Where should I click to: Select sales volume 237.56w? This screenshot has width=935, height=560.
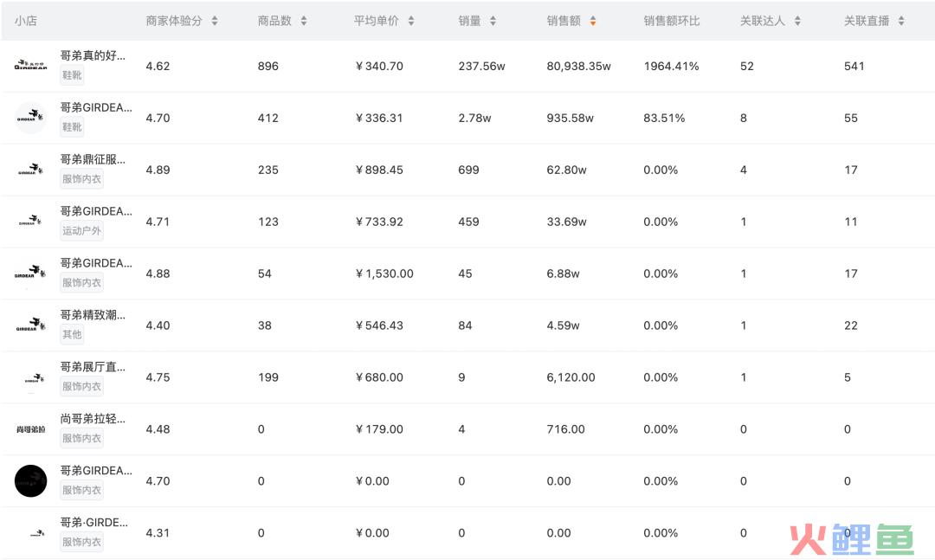coord(482,66)
